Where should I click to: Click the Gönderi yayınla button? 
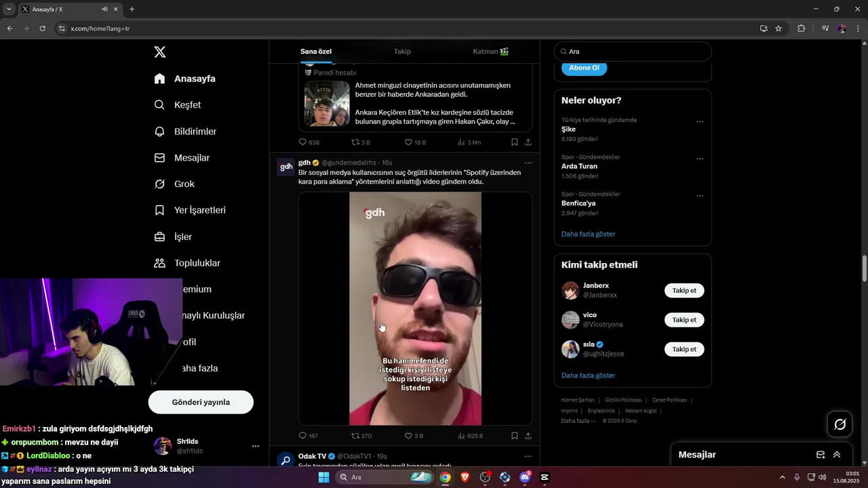201,402
